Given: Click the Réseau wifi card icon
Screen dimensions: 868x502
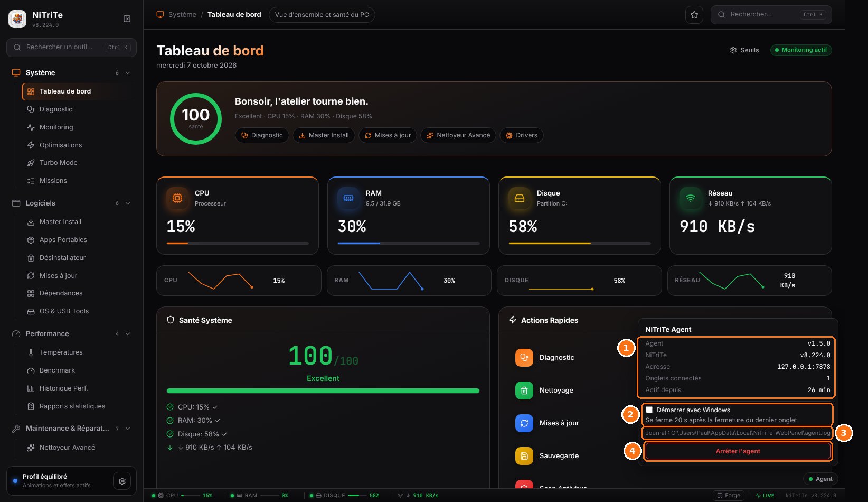Looking at the screenshot, I should tap(691, 198).
